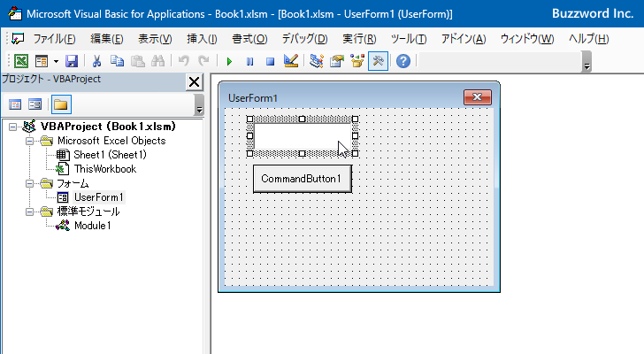644x354 pixels.
Task: Click inside the selected text box on the form
Action: pyautogui.click(x=303, y=136)
